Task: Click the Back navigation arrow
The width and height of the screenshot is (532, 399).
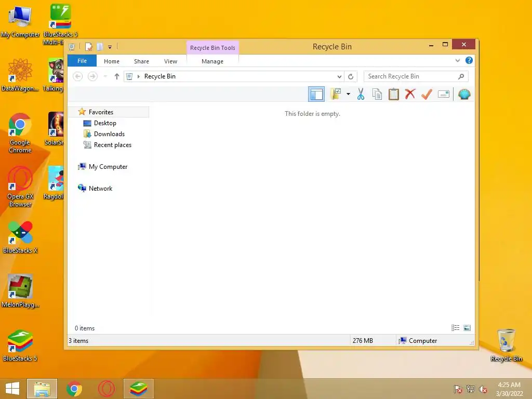Action: pyautogui.click(x=78, y=76)
